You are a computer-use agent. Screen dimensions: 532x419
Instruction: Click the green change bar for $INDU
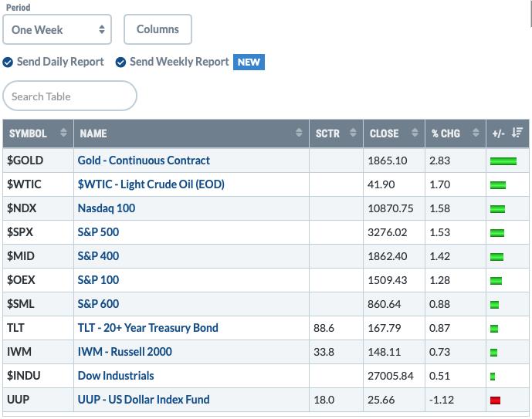[x=493, y=377]
